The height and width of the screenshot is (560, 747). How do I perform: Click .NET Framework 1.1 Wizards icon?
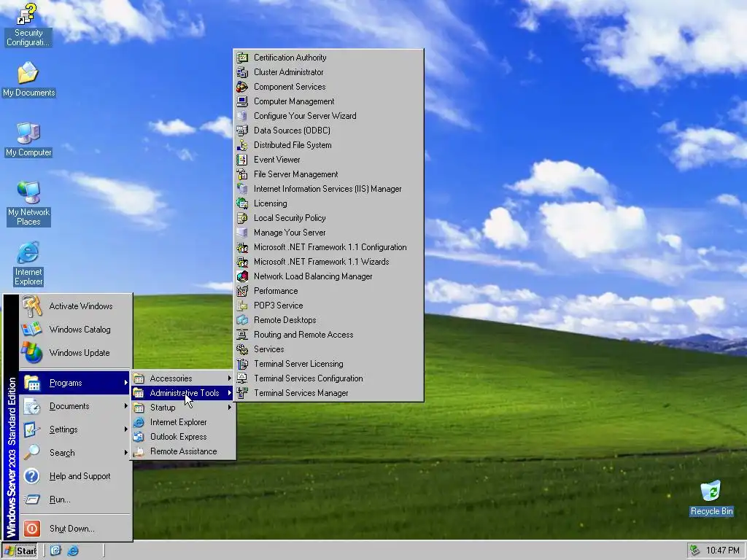tap(242, 262)
